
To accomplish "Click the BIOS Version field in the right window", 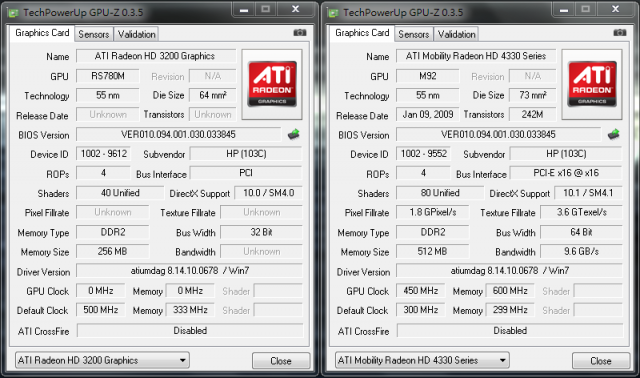I will pyautogui.click(x=498, y=134).
